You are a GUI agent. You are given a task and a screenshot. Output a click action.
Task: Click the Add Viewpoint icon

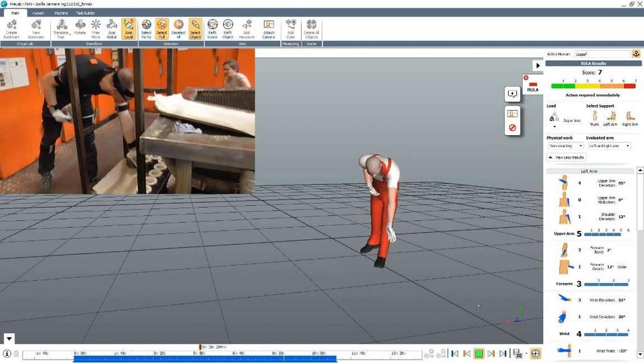coord(247,29)
